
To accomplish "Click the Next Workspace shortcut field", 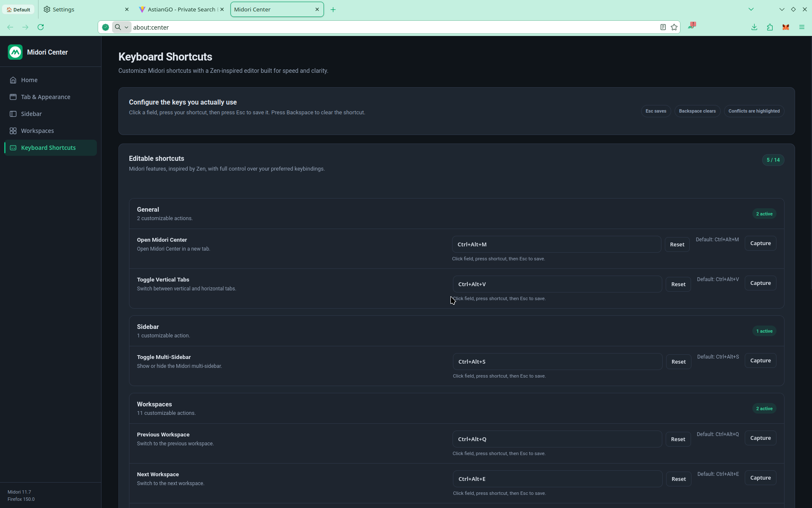I will coord(558,479).
